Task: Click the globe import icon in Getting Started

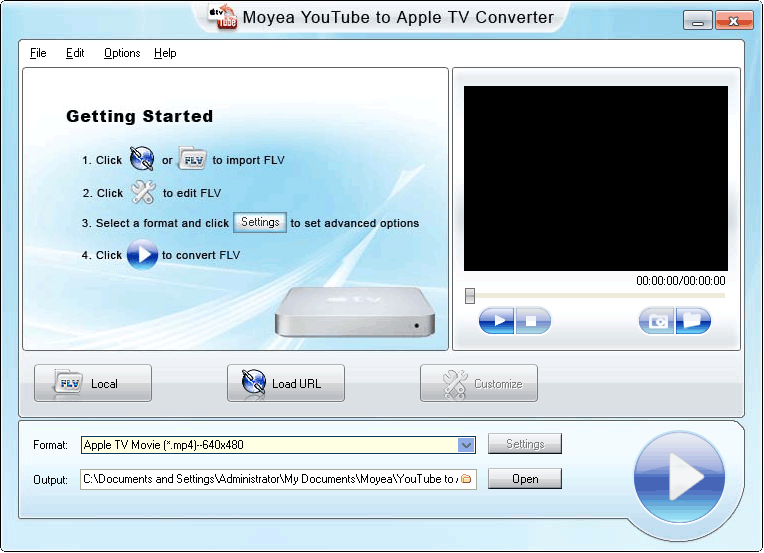Action: pyautogui.click(x=142, y=159)
